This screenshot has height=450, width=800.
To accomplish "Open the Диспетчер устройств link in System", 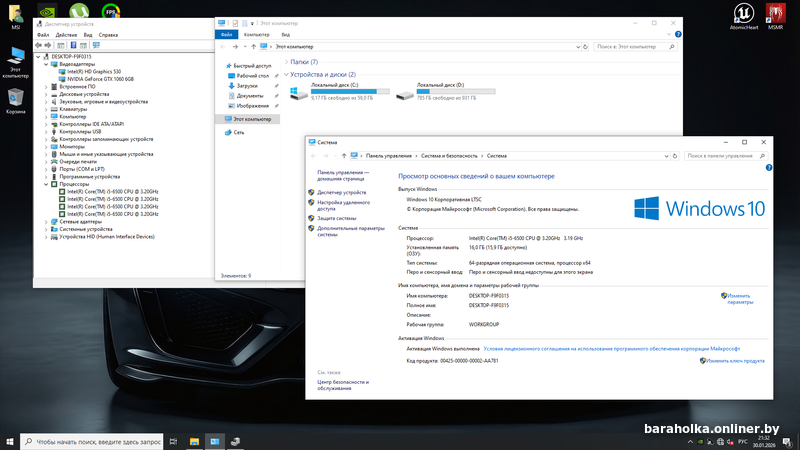I will 341,191.
